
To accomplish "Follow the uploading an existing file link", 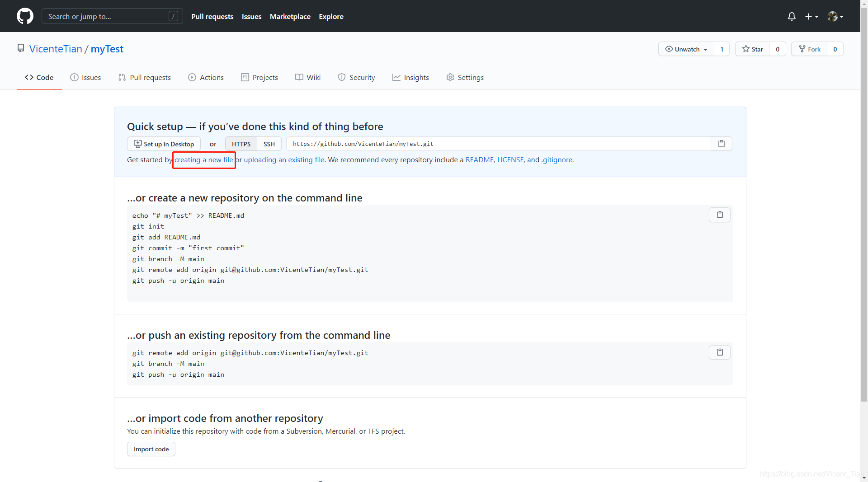I will [284, 159].
